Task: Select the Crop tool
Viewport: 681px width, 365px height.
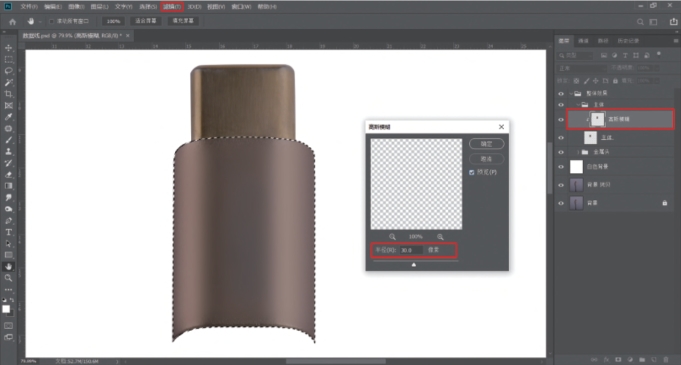Action: click(x=8, y=94)
